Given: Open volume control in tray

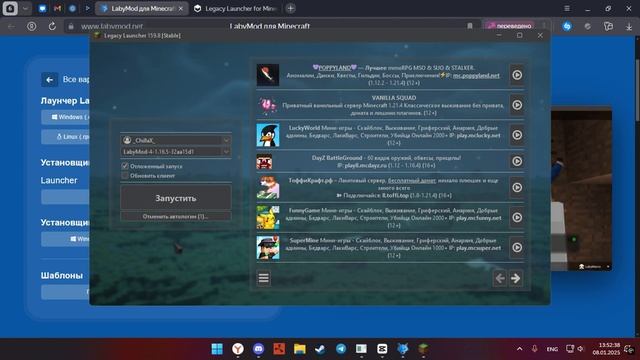Looking at the screenshot, I should click(580, 349).
